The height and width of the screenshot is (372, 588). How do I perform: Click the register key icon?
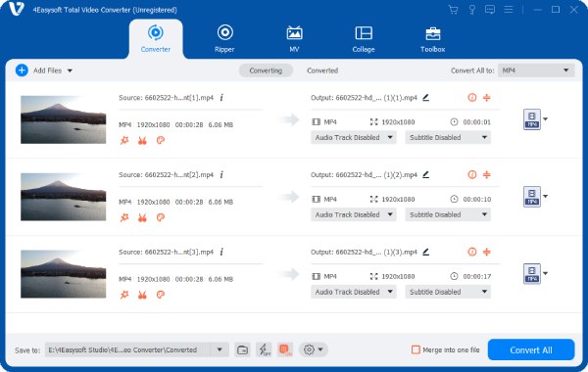pyautogui.click(x=471, y=10)
